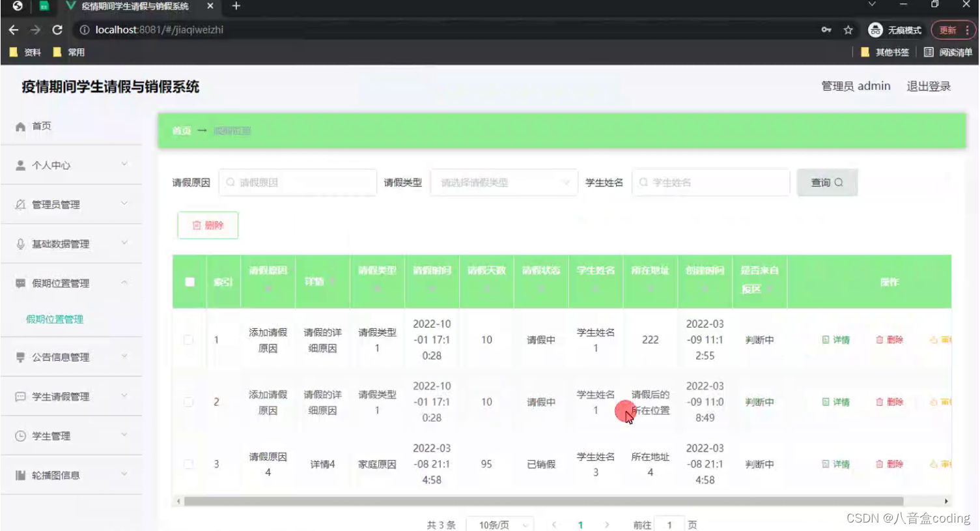Click the password key icon in address bar
Viewport: 980px width, 531px height.
point(826,30)
